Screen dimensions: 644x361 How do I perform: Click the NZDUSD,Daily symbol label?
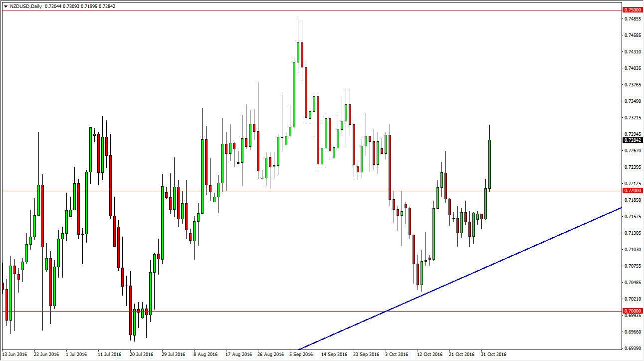[25, 6]
